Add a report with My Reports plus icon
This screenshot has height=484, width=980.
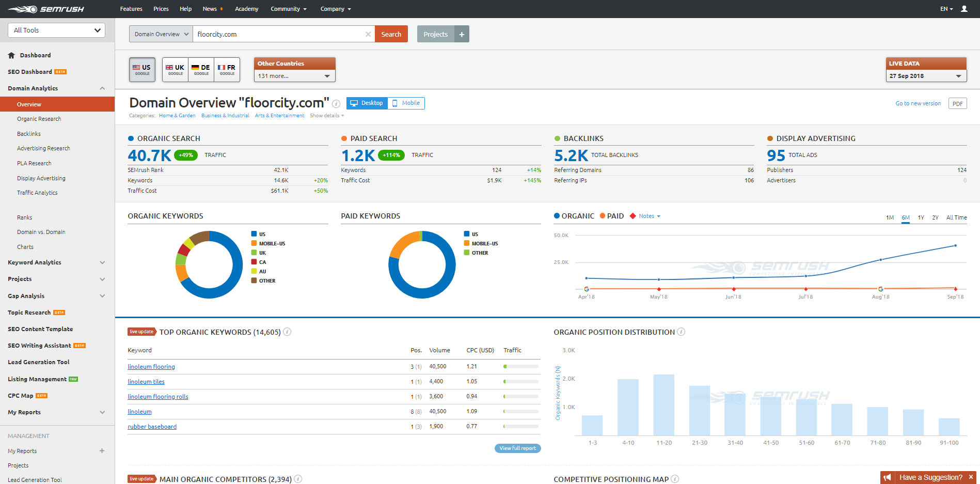(102, 451)
